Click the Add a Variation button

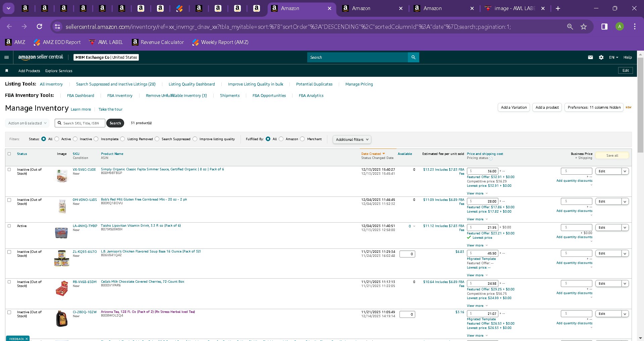pos(514,107)
